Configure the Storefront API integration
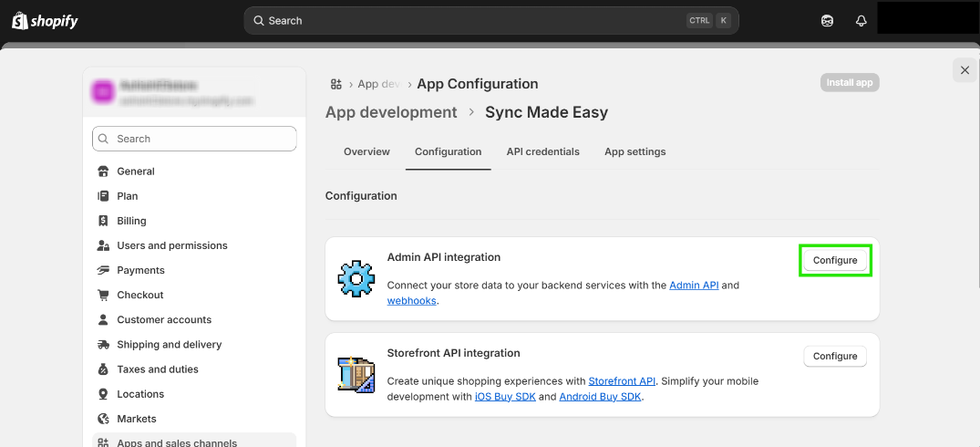Screen dimensions: 980x447 pyautogui.click(x=835, y=357)
